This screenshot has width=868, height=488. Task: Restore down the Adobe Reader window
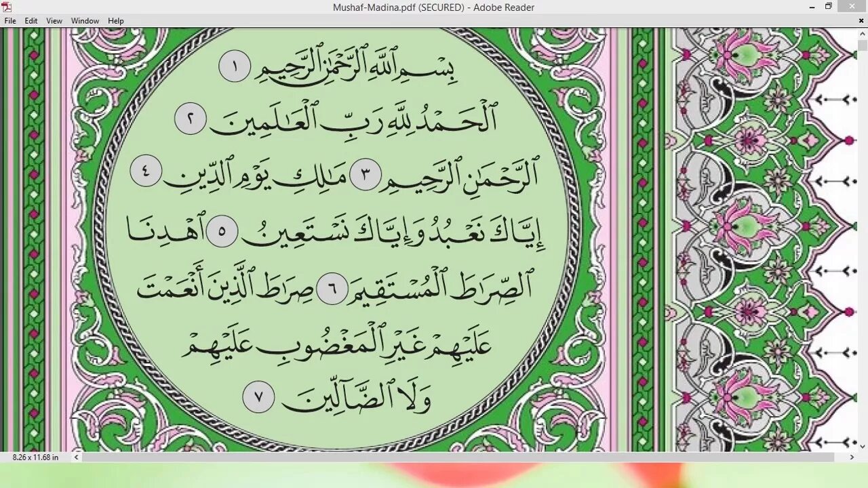829,7
